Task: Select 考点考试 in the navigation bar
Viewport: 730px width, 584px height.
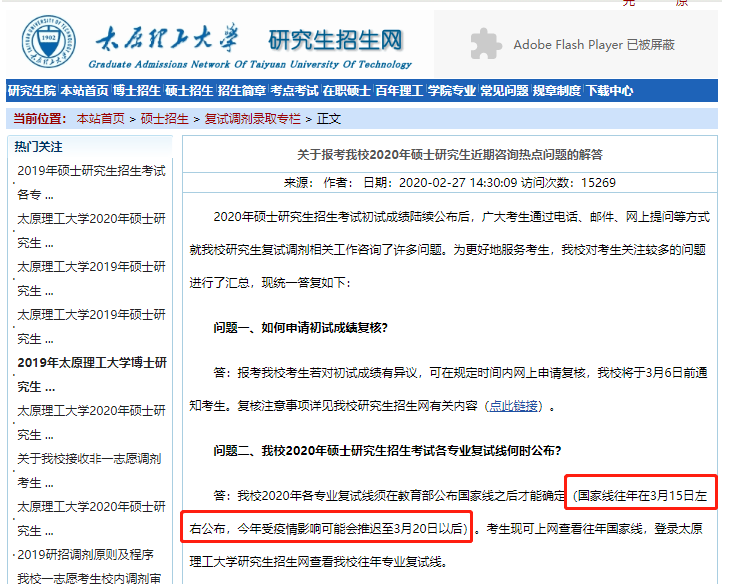Action: coord(294,90)
